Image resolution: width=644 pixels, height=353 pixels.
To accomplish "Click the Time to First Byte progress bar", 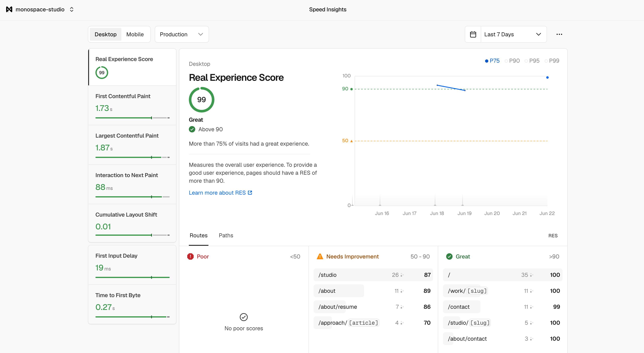I will click(x=133, y=317).
